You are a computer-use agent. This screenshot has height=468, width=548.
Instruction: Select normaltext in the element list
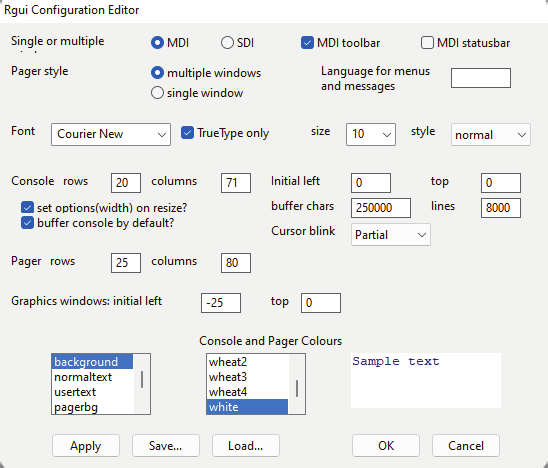coord(92,377)
